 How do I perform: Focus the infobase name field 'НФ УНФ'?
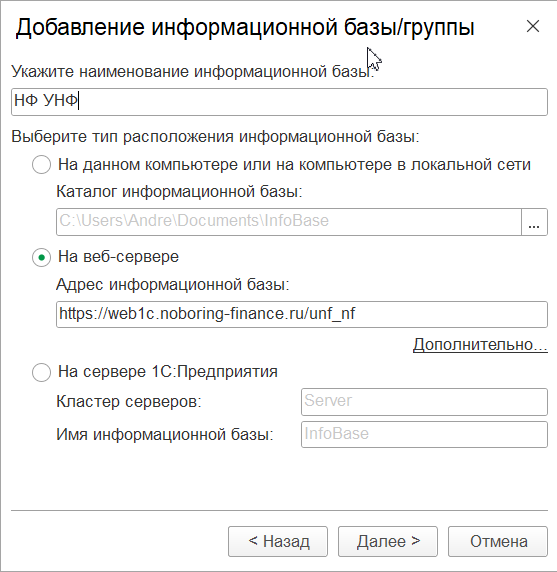coord(279,102)
